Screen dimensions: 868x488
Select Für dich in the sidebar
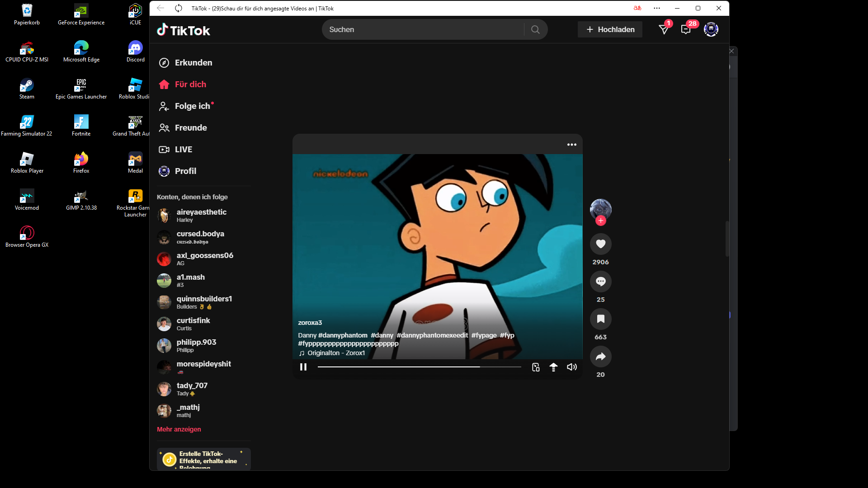tap(182, 84)
